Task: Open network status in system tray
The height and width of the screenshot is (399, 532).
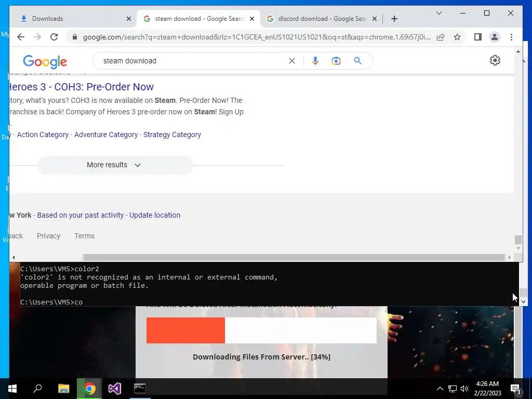Action: coord(453,389)
